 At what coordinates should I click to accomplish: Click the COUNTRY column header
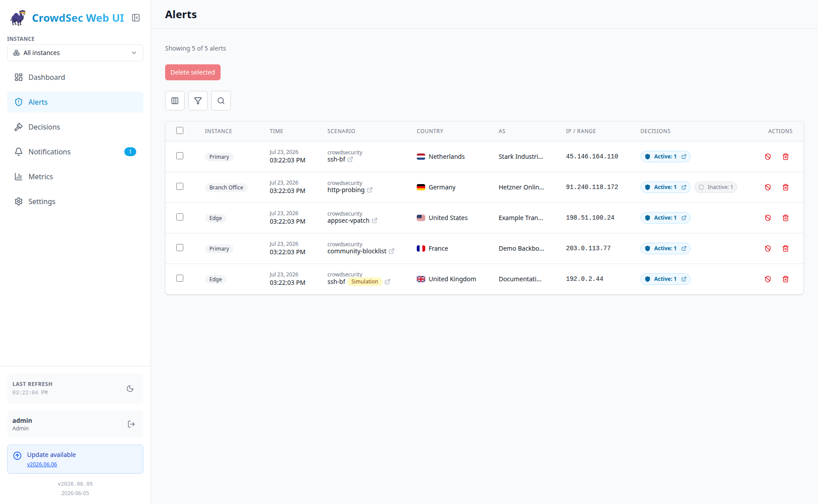(x=430, y=131)
